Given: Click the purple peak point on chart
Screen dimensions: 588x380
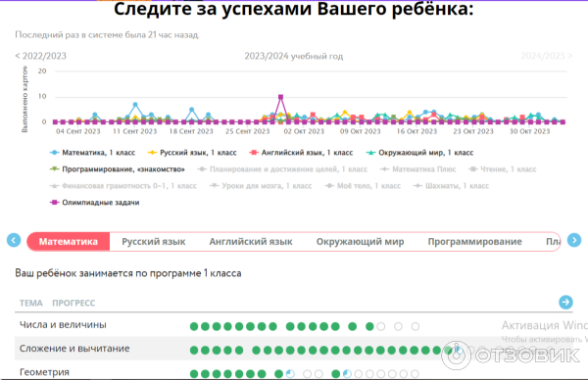Looking at the screenshot, I should click(x=281, y=97).
